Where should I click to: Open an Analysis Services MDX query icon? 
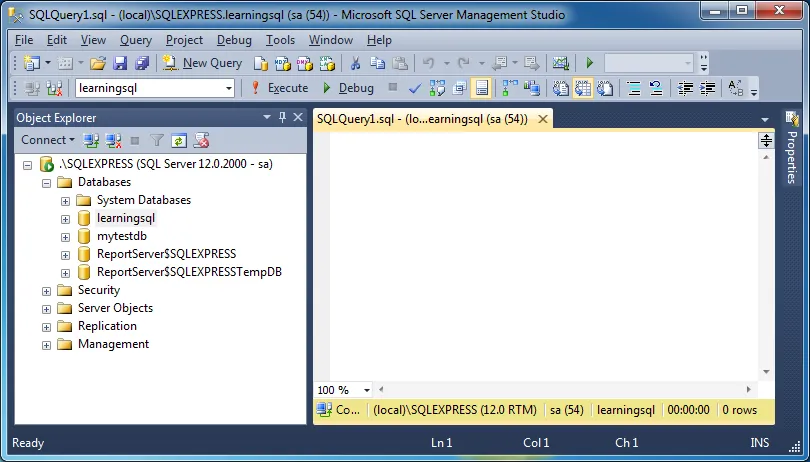[x=283, y=63]
